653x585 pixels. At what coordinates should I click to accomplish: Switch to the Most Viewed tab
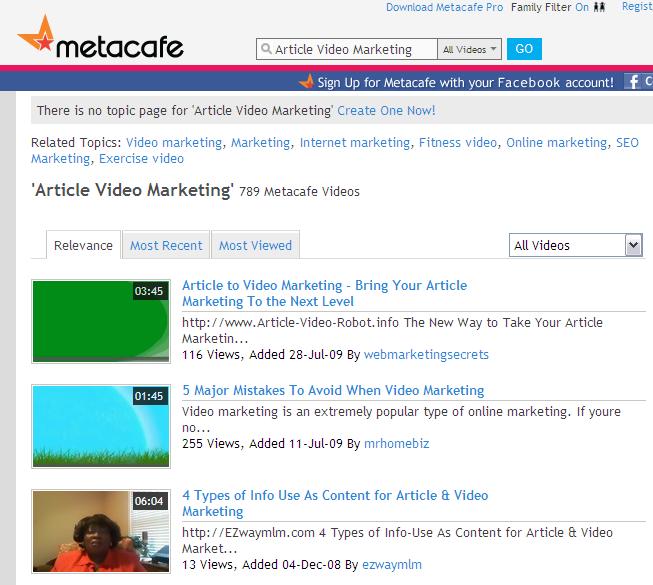(255, 245)
